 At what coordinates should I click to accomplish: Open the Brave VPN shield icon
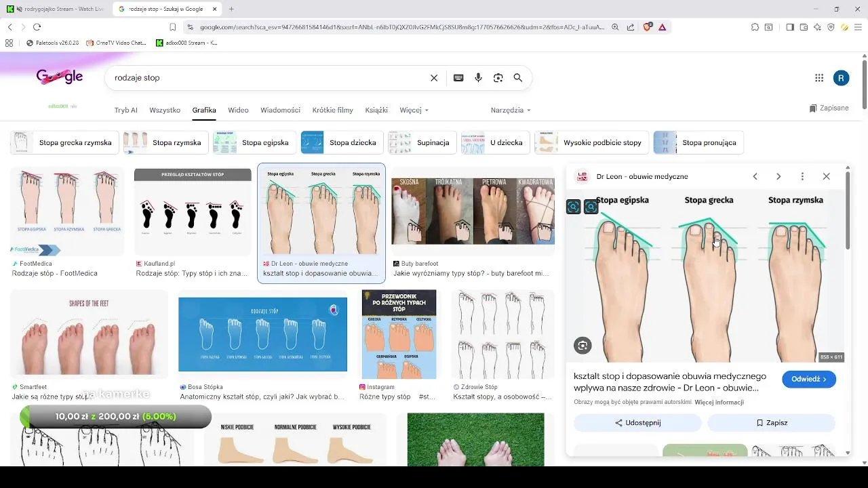pyautogui.click(x=831, y=27)
